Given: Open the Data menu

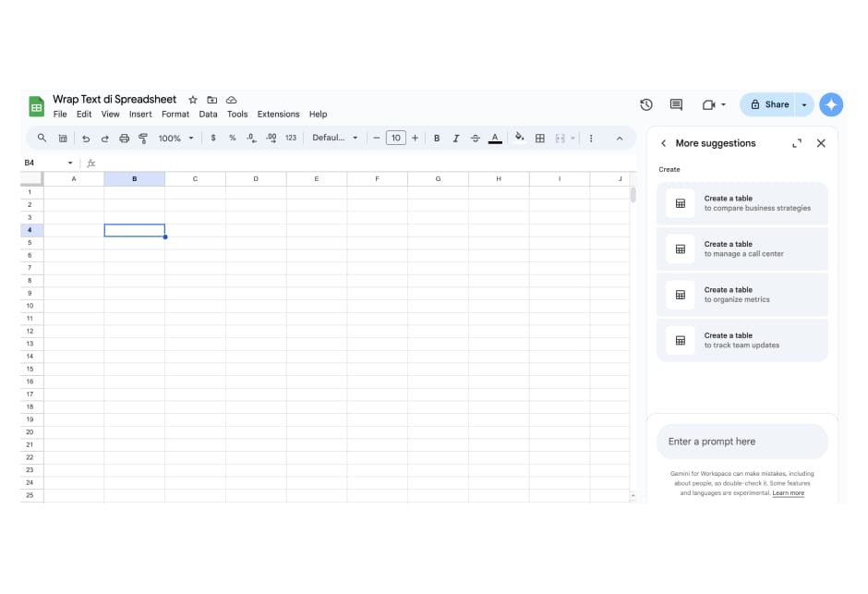Looking at the screenshot, I should point(208,114).
